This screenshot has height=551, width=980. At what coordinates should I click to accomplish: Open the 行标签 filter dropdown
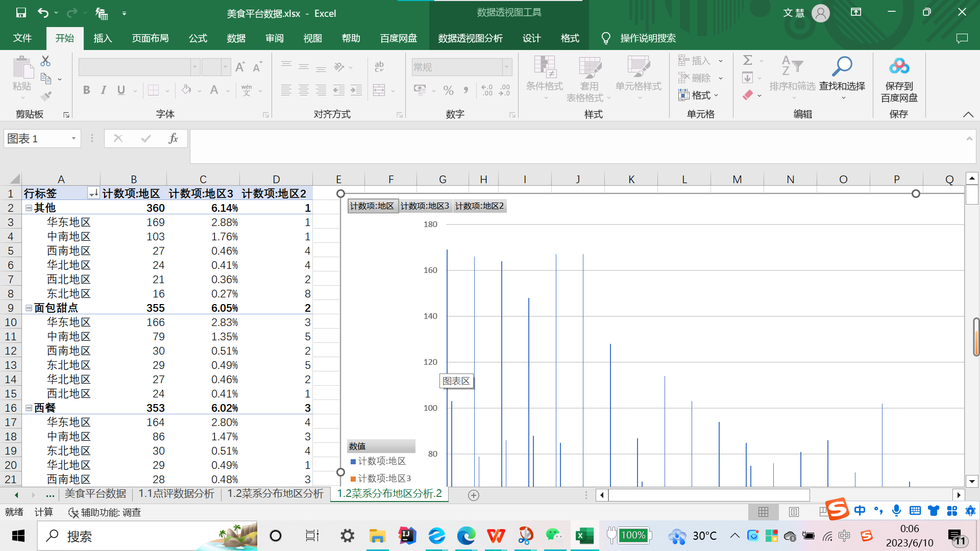click(93, 193)
